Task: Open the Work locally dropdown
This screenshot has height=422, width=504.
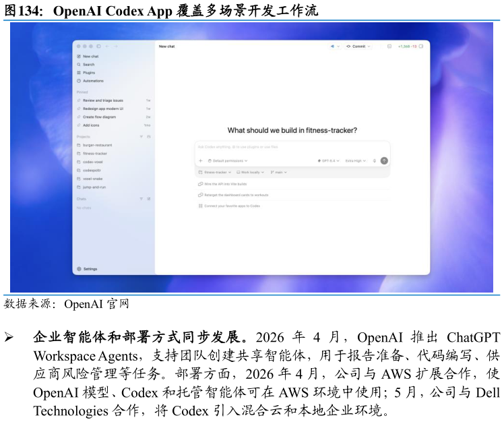Action: click(251, 173)
